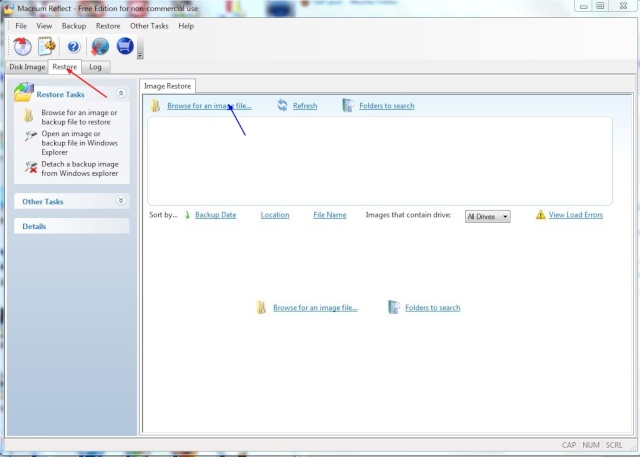Click the CAP status bar indicator

click(569, 445)
